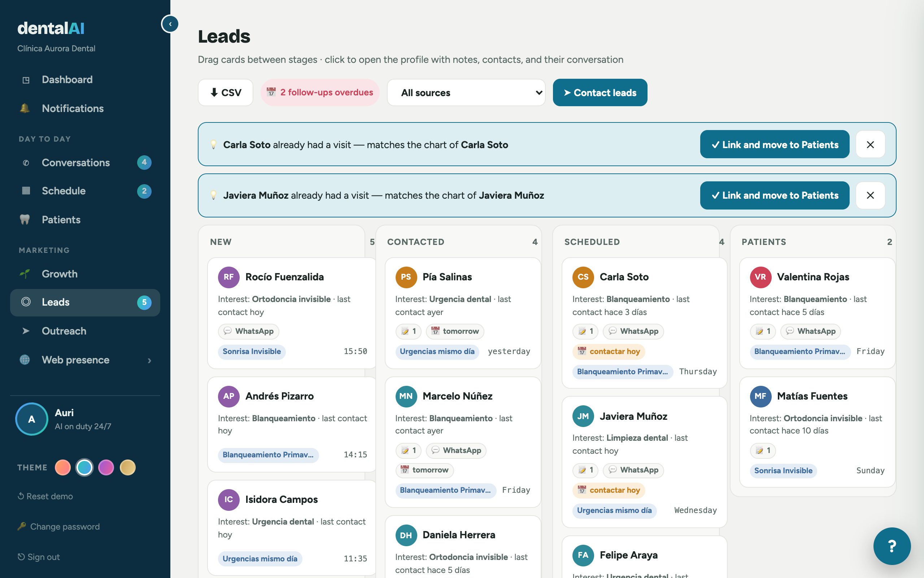This screenshot has width=924, height=578.
Task: Show the 2 follow-ups overdue filter
Action: click(x=320, y=92)
